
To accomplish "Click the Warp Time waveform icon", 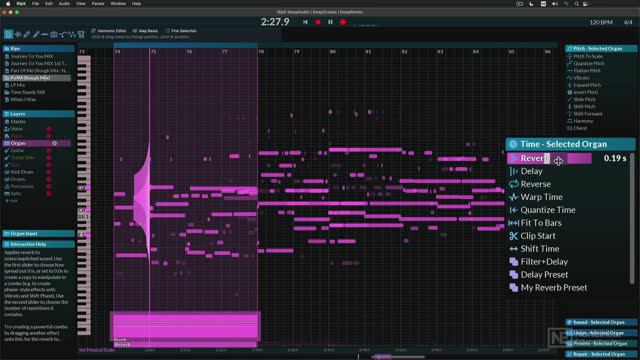I will coord(513,197).
